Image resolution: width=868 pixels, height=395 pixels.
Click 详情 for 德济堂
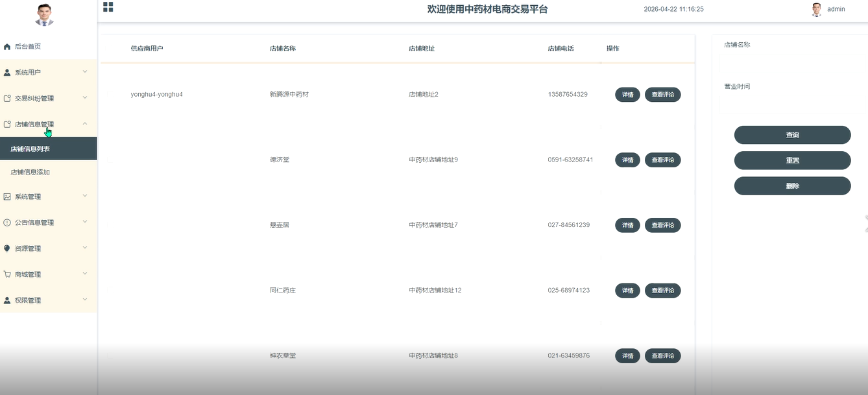tap(627, 160)
